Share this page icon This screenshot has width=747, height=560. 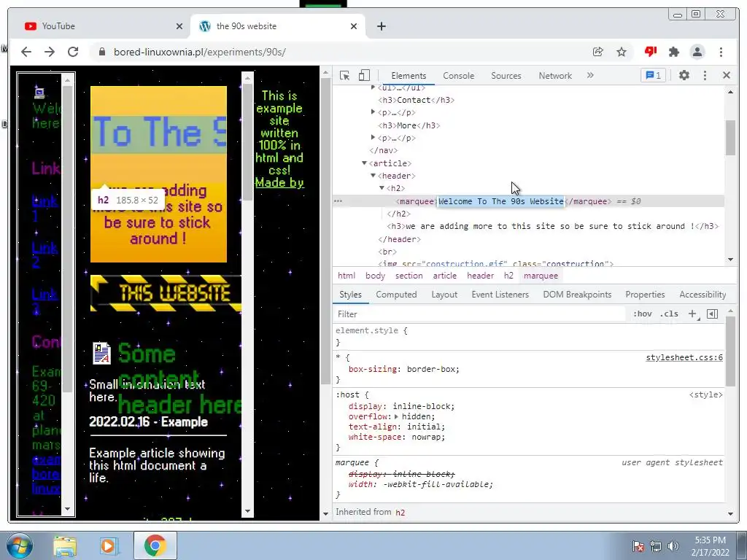(598, 52)
